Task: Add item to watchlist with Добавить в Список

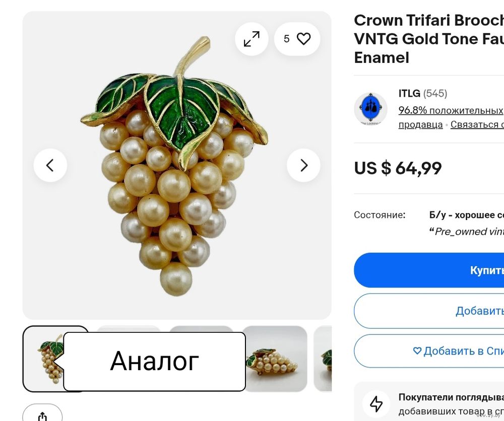Action: click(x=429, y=351)
